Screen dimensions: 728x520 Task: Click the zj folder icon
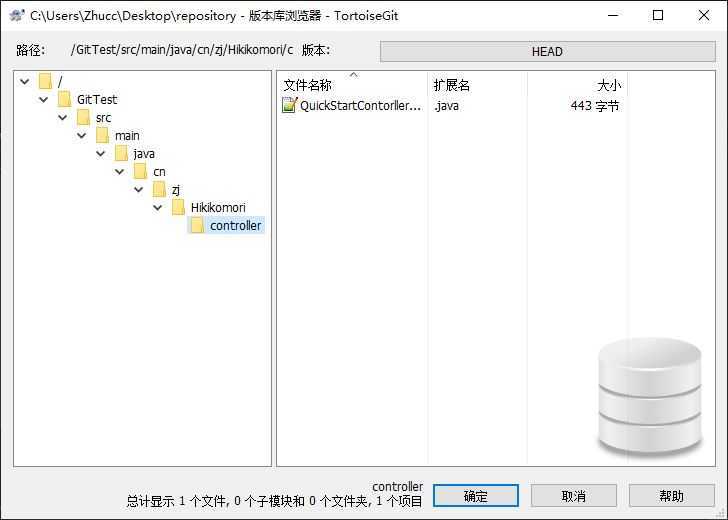coord(159,189)
